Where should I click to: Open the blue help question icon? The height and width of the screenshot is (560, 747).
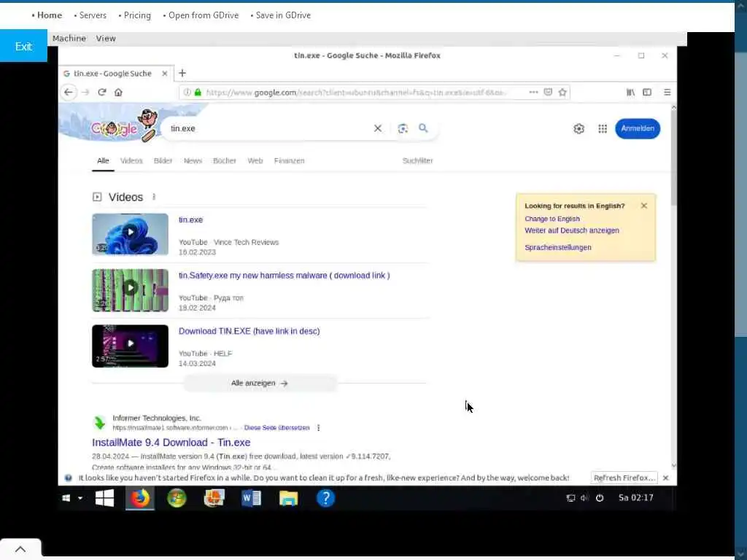326,498
